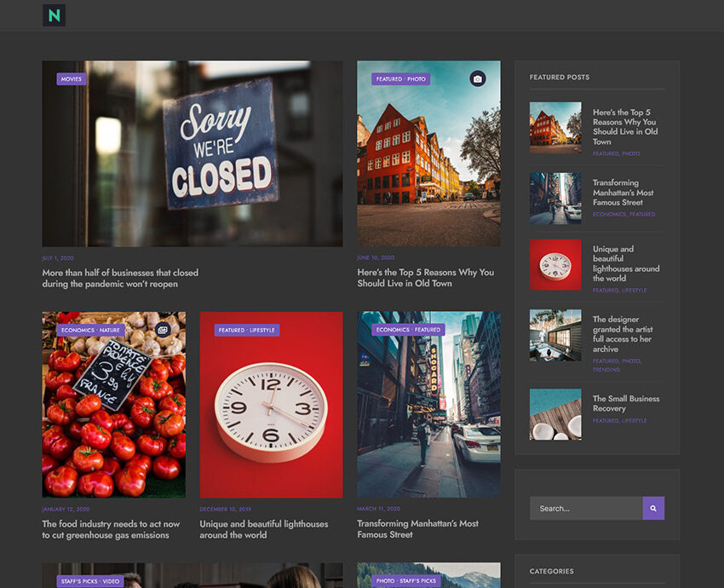Open the large red clock post image

coord(271,405)
